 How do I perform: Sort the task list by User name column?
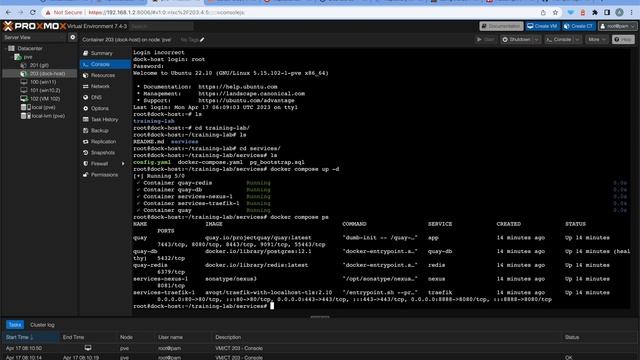point(184,337)
